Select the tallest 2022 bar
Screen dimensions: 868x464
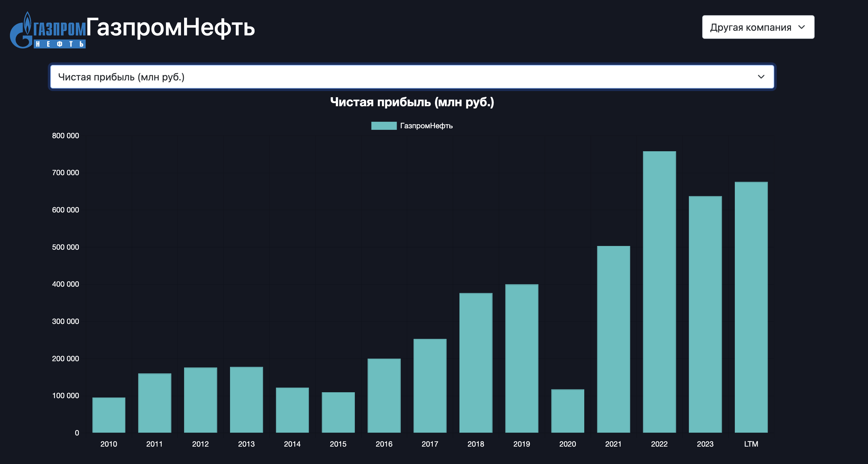click(x=659, y=292)
